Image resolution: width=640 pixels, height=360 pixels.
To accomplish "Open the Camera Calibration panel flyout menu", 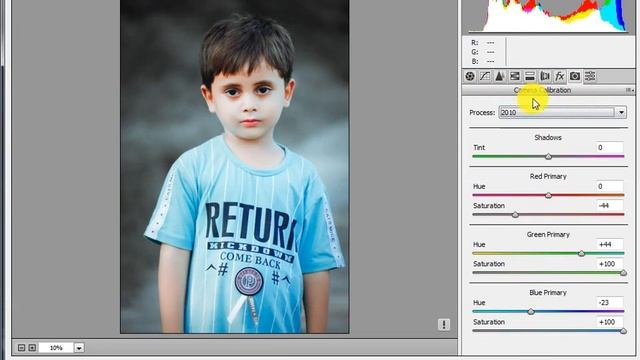I will point(630,90).
